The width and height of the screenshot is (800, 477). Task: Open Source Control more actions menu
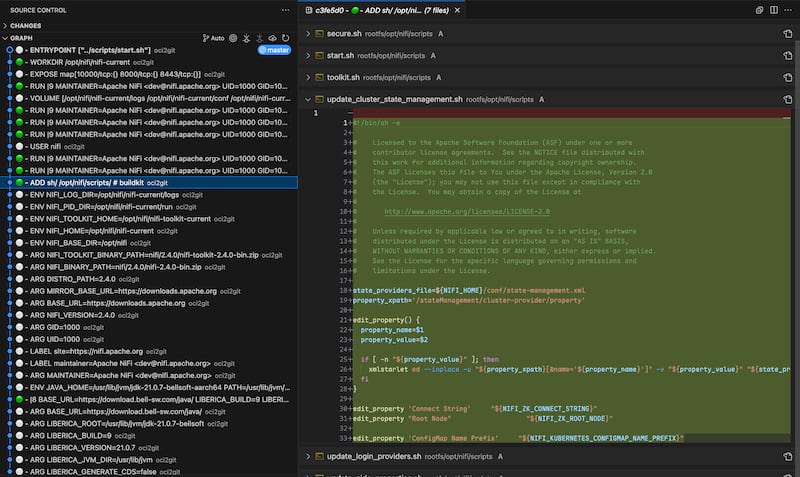pyautogui.click(x=285, y=10)
